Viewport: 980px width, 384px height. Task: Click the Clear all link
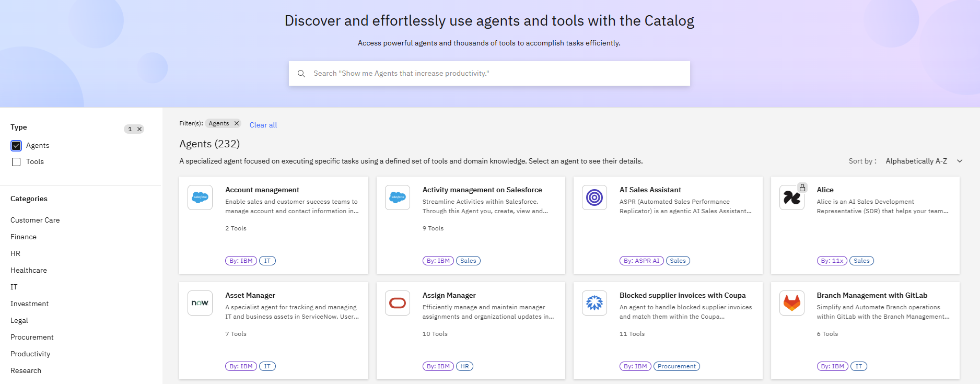click(263, 125)
